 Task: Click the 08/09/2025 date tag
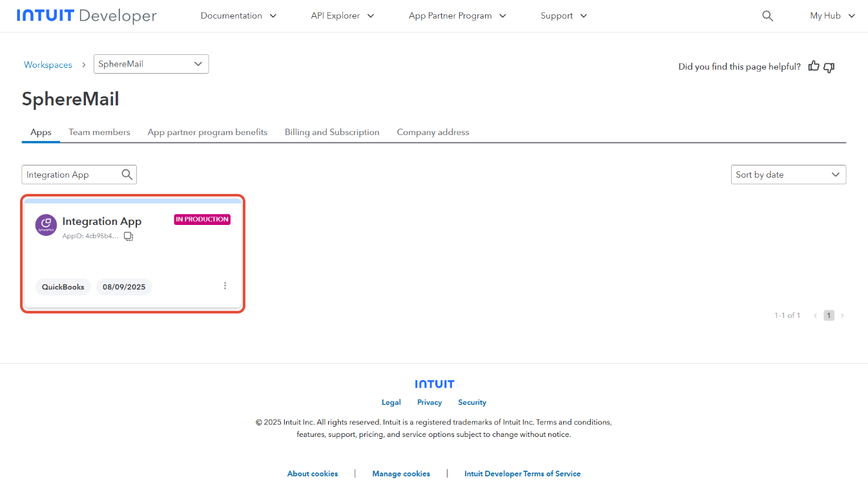coord(124,287)
